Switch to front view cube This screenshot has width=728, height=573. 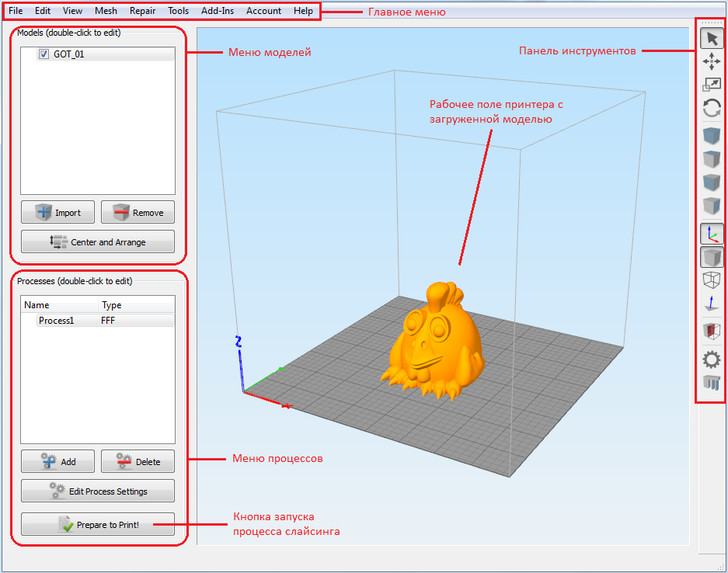(712, 182)
